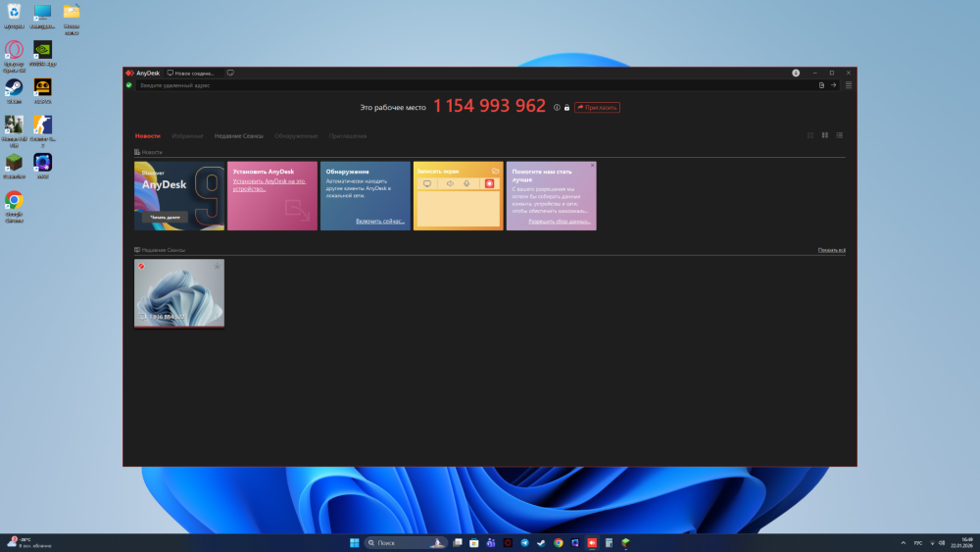This screenshot has height=552, width=980.
Task: Open the recent session thumbnail
Action: 179,293
